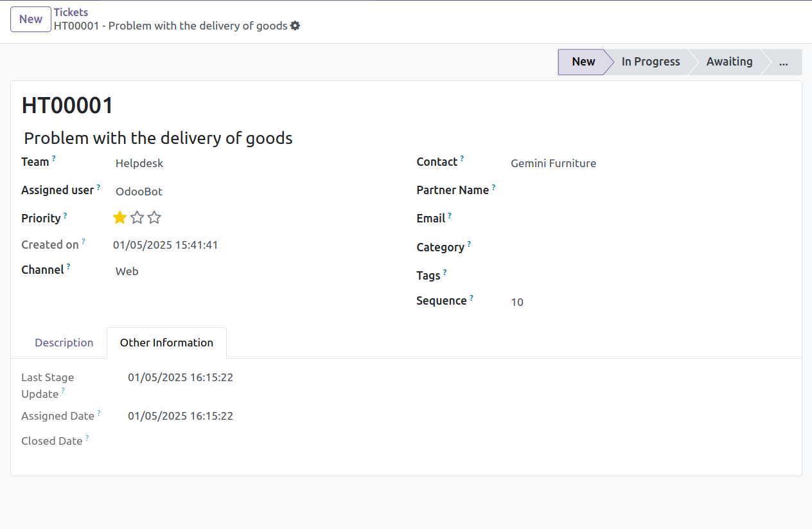Viewport: 812px width, 529px height.
Task: Open the Team dropdown showing Helpdesk
Action: 257,163
